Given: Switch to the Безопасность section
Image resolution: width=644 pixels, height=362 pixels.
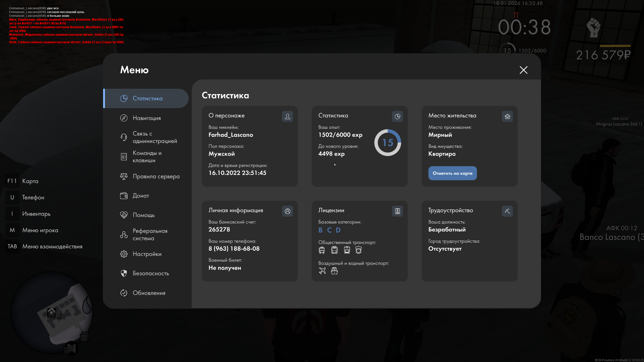Looking at the screenshot, I should click(151, 273).
